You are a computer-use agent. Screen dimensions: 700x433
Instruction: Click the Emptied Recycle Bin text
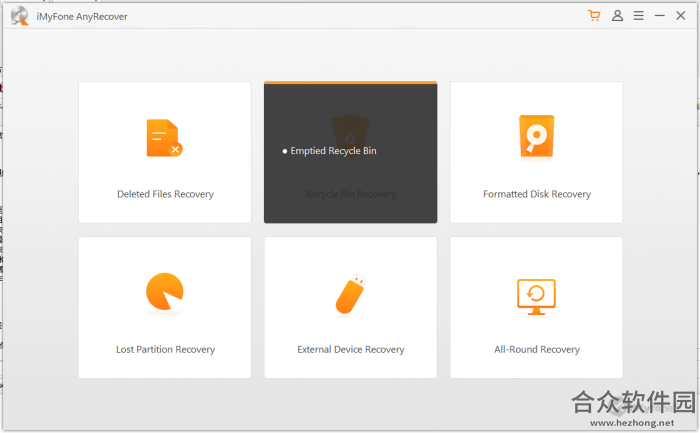[333, 151]
